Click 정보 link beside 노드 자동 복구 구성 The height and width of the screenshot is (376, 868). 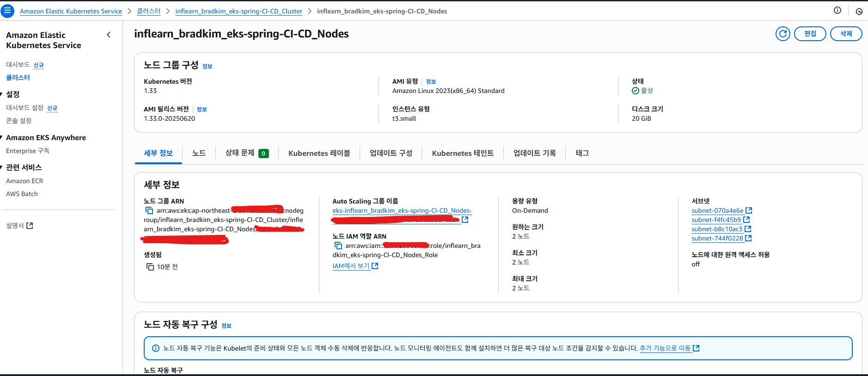click(x=226, y=326)
